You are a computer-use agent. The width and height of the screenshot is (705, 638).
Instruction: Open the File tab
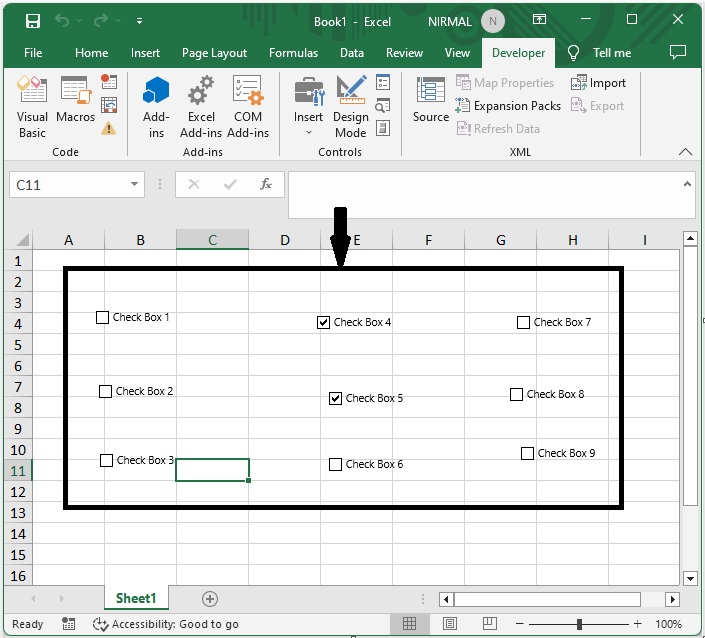tap(33, 53)
